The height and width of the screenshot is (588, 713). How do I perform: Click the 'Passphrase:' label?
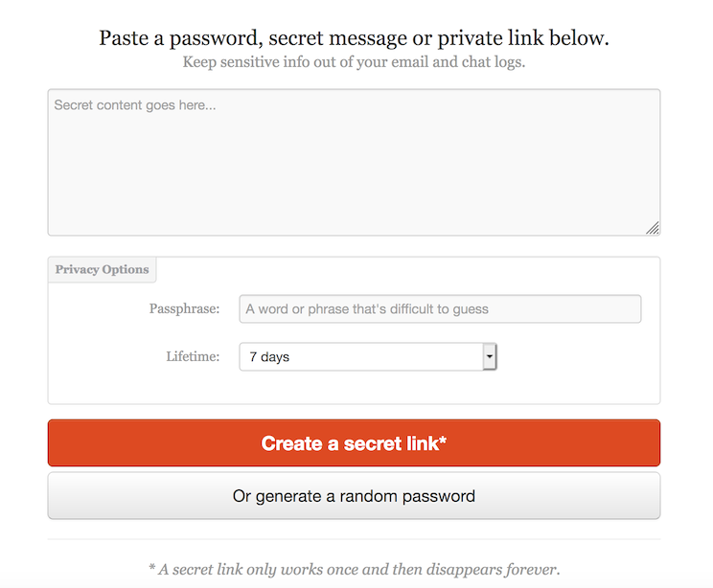point(184,309)
